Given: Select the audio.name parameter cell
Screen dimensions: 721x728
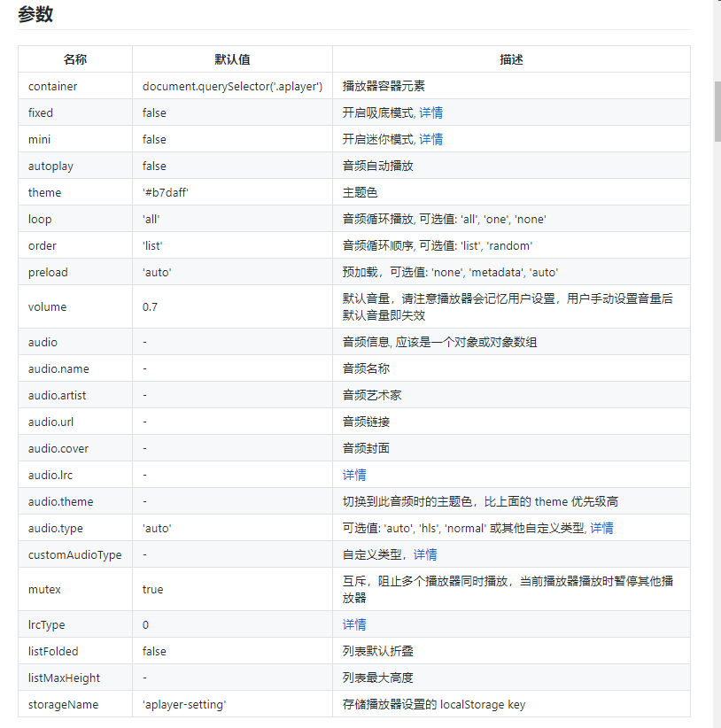Looking at the screenshot, I should point(75,368).
